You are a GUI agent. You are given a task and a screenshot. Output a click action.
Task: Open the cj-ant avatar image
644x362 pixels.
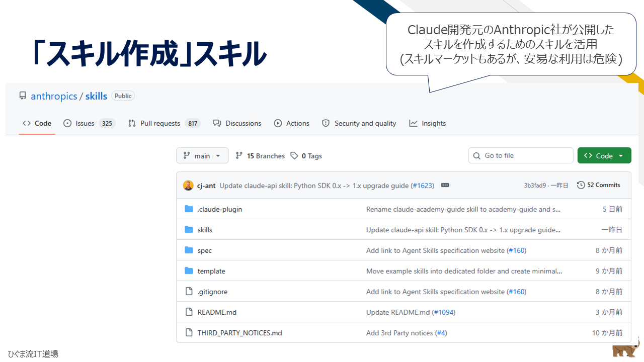click(x=188, y=186)
